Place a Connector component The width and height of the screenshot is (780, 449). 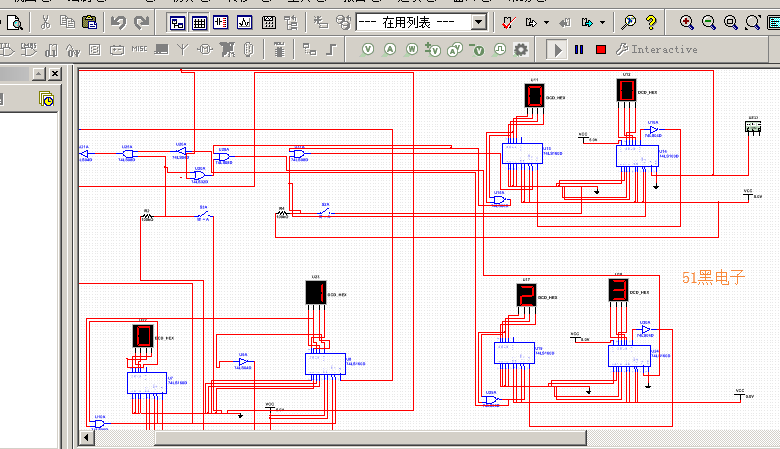coord(249,50)
